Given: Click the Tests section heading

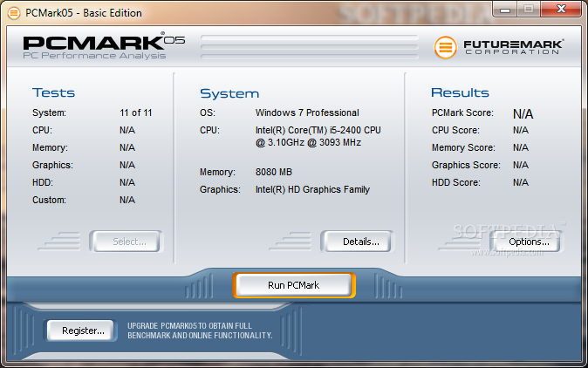Looking at the screenshot, I should coord(53,92).
